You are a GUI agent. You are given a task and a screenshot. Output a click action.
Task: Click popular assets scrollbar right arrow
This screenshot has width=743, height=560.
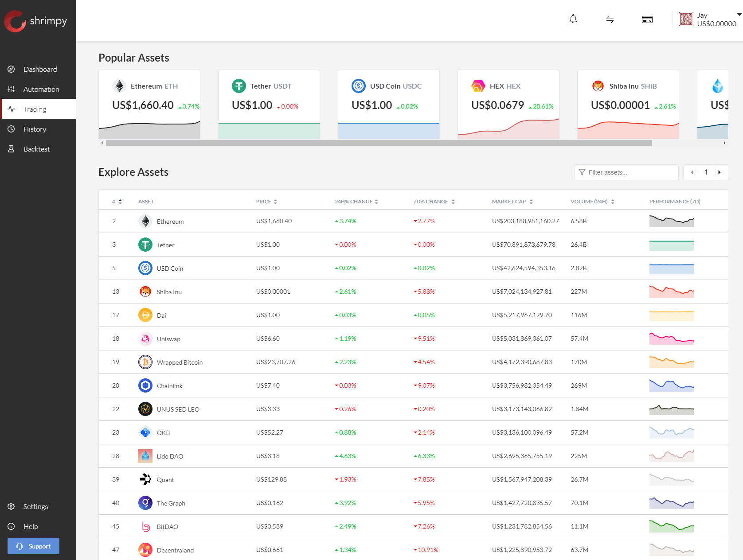pyautogui.click(x=725, y=143)
